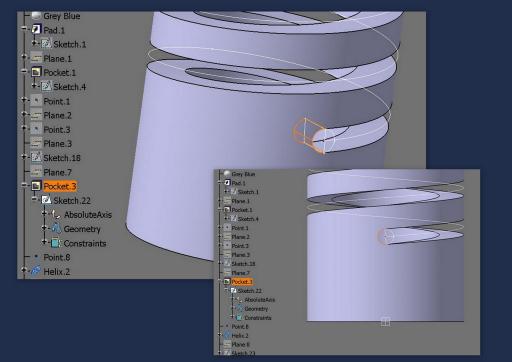512x362 pixels.
Task: Click the Plane.8 icon in the small inset tree
Action: pyautogui.click(x=227, y=344)
